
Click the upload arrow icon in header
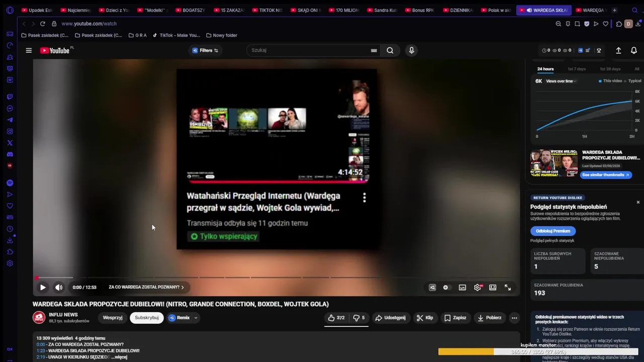[x=618, y=50]
